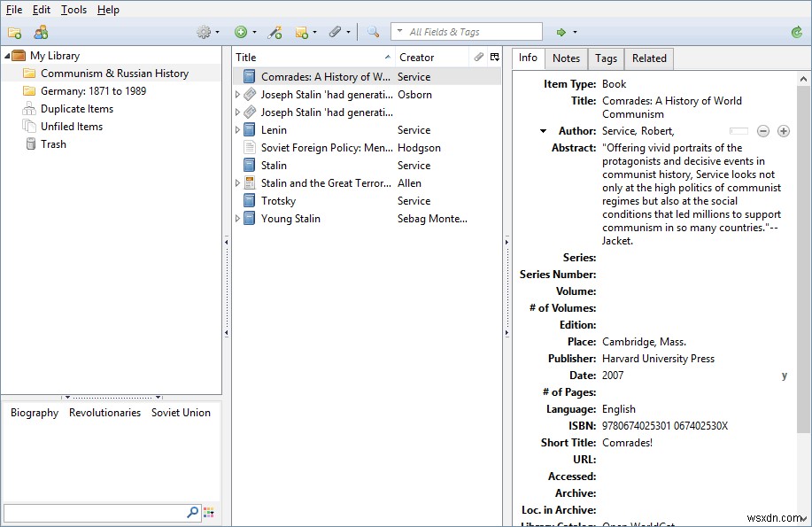Remove the author with the minus button

click(x=763, y=130)
